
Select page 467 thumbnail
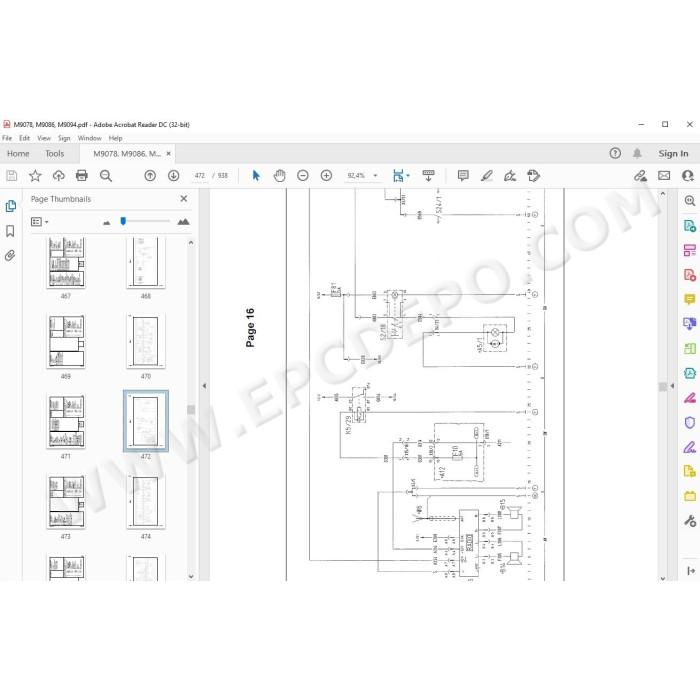[66, 262]
